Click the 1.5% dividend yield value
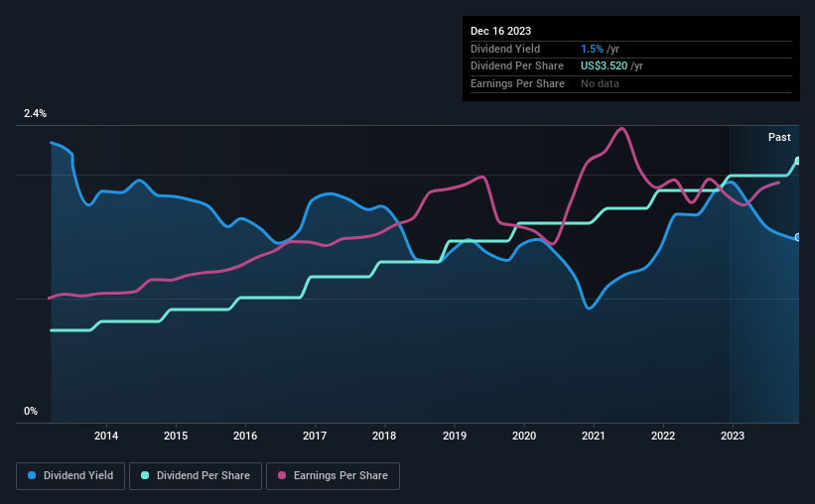 pos(592,49)
